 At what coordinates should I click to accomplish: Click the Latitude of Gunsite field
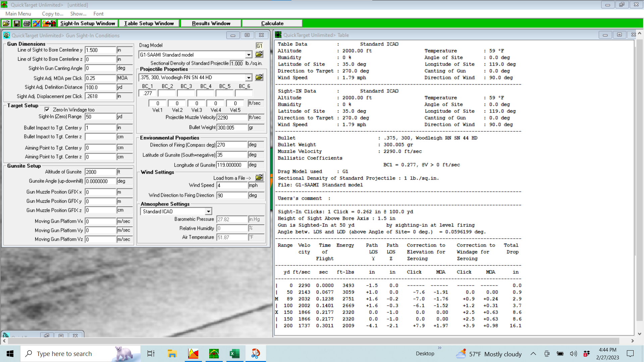pyautogui.click(x=232, y=155)
